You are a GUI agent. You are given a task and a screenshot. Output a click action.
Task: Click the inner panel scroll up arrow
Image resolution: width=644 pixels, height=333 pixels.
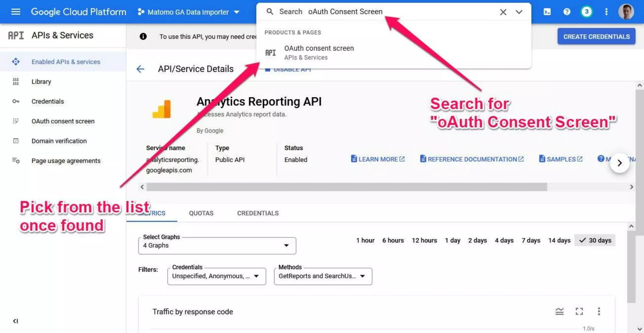tap(631, 226)
